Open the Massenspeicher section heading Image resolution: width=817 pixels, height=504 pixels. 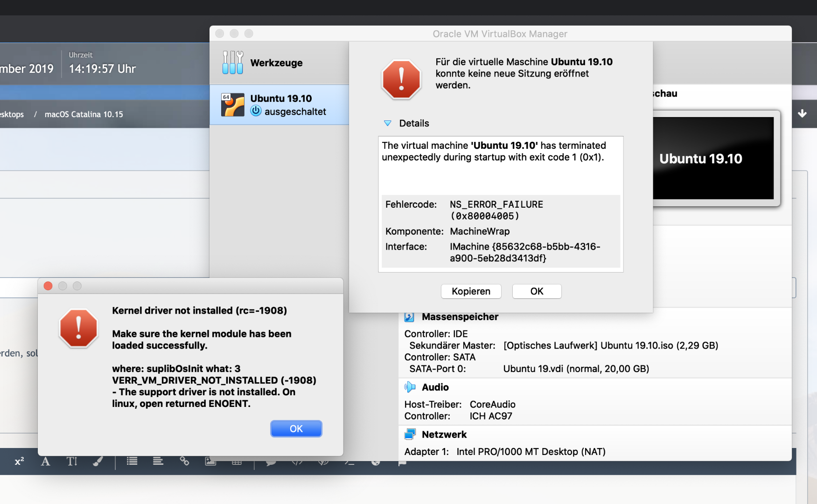tap(460, 317)
